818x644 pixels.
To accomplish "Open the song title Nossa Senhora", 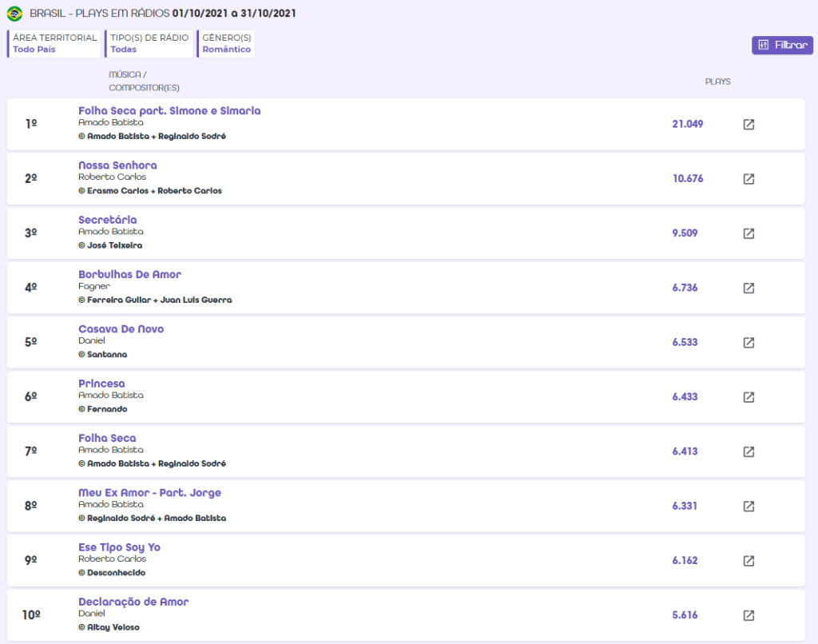I will point(117,165).
